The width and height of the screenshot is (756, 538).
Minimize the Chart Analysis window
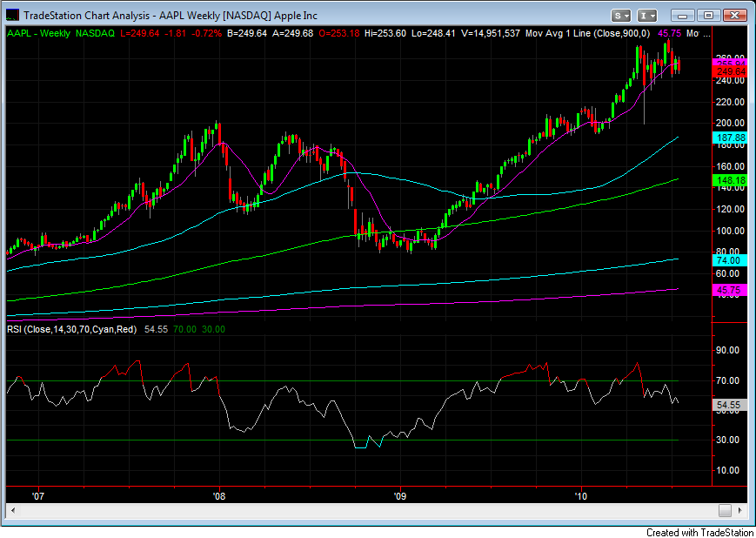pos(683,16)
